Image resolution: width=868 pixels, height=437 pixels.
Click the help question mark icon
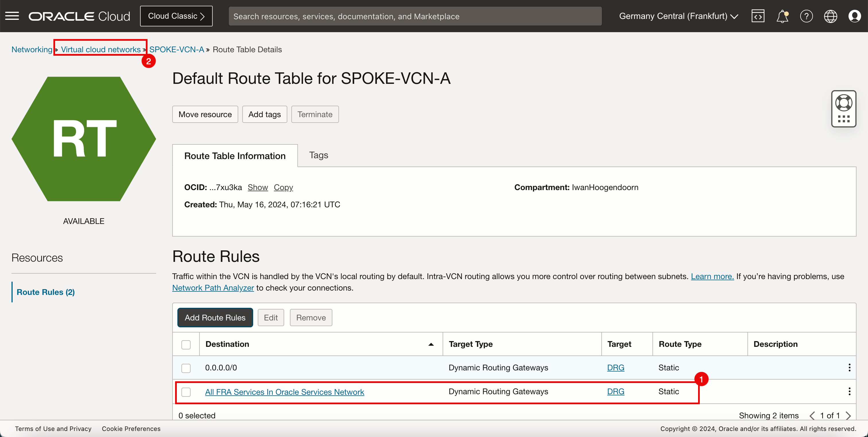point(806,16)
